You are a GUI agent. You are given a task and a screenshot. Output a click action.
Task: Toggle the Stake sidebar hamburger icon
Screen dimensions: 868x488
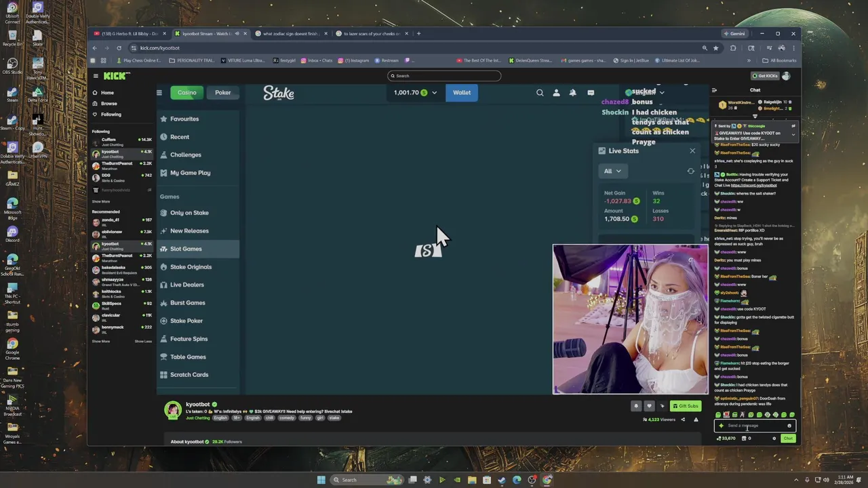click(x=159, y=93)
